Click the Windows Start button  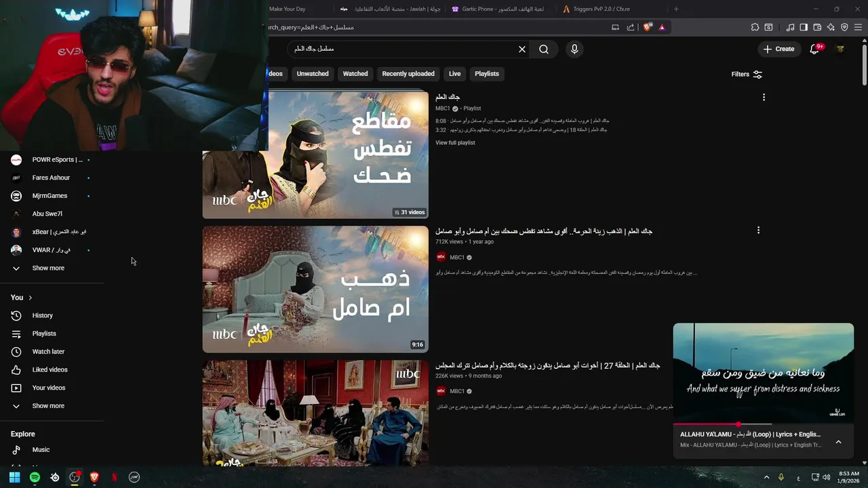tap(14, 477)
